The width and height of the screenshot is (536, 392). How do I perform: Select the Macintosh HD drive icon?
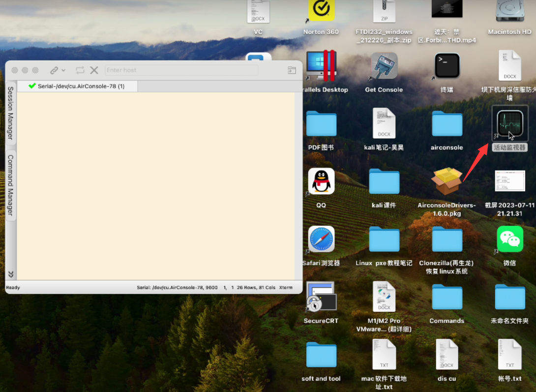pos(509,11)
